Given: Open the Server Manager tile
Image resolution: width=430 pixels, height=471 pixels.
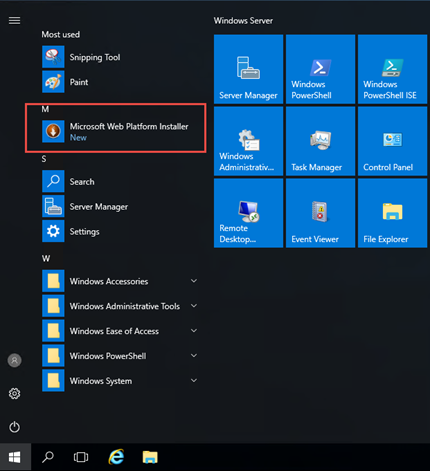Looking at the screenshot, I should click(x=248, y=69).
